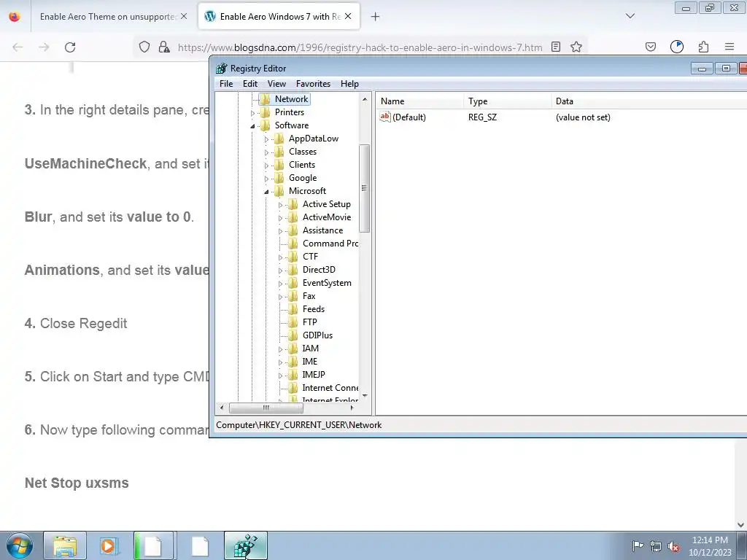Select the Printers key folder icon
The image size is (747, 560).
[x=265, y=112]
